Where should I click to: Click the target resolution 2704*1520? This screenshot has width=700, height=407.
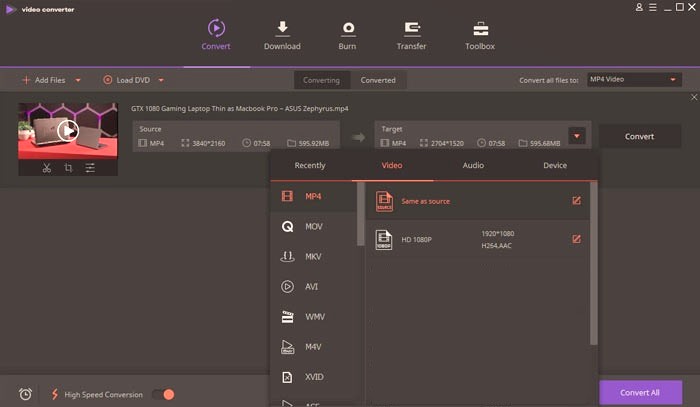pyautogui.click(x=447, y=143)
